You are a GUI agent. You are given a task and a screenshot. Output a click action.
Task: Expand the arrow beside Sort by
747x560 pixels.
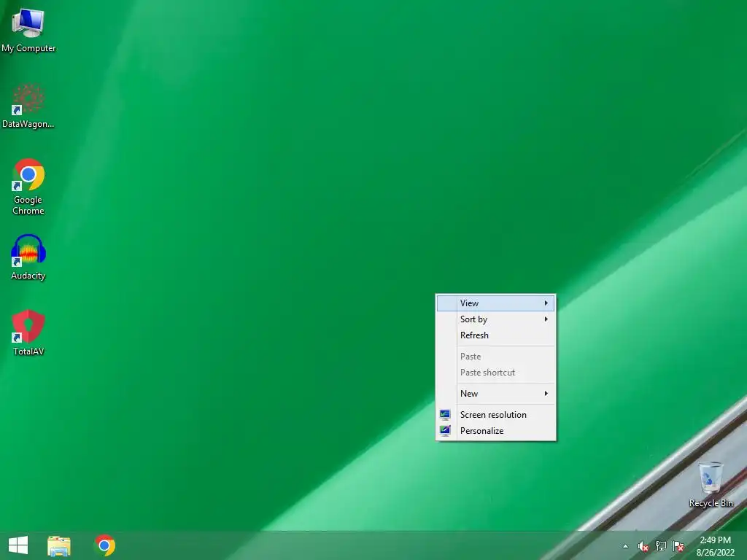pyautogui.click(x=546, y=319)
